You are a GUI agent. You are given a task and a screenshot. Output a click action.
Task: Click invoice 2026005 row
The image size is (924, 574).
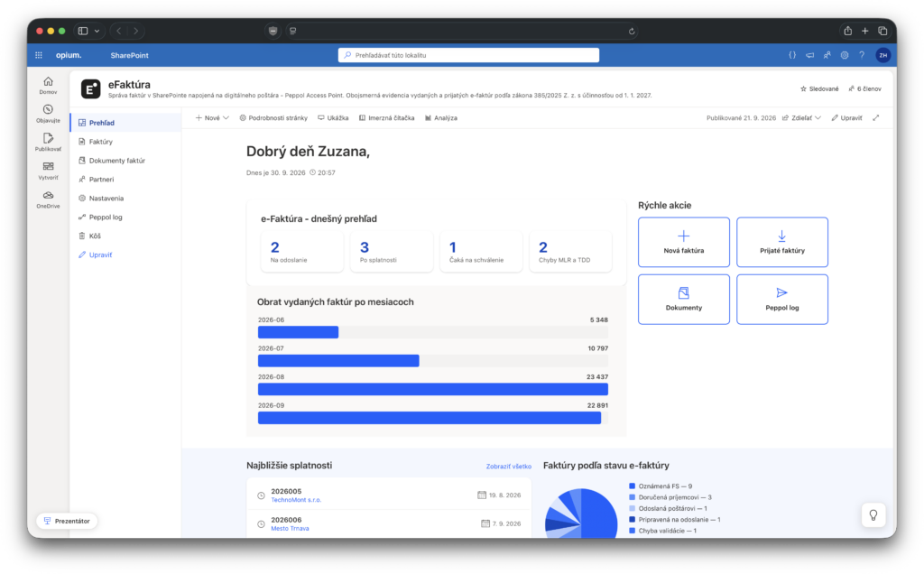tap(389, 495)
